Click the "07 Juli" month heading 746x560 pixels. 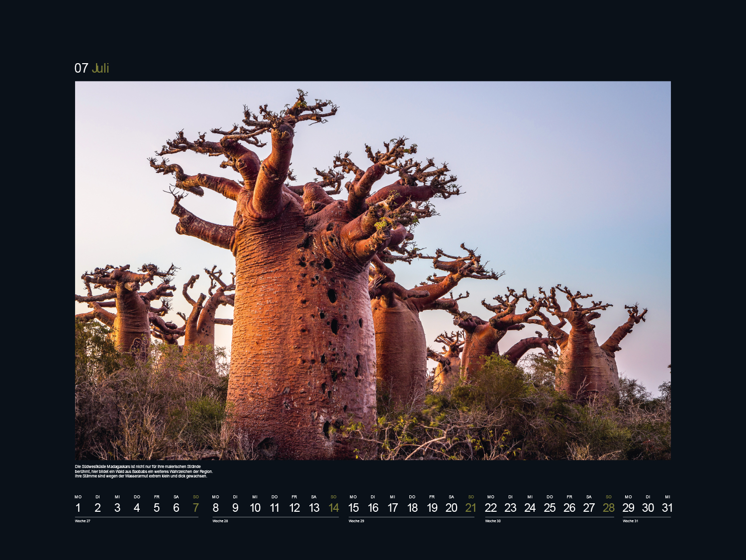[92, 68]
